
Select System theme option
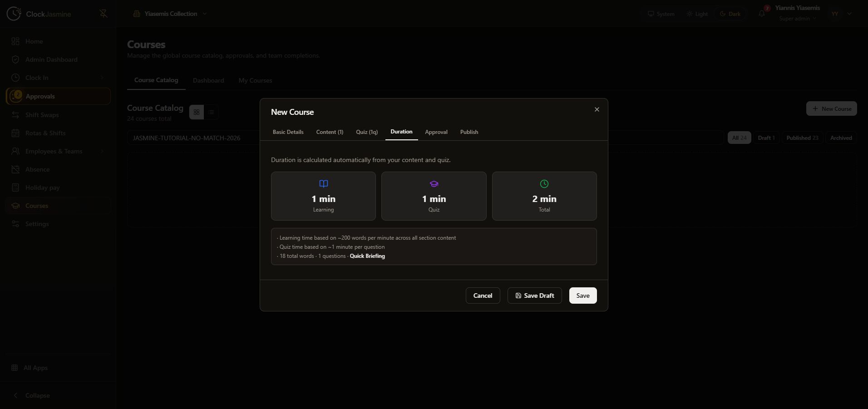(661, 14)
